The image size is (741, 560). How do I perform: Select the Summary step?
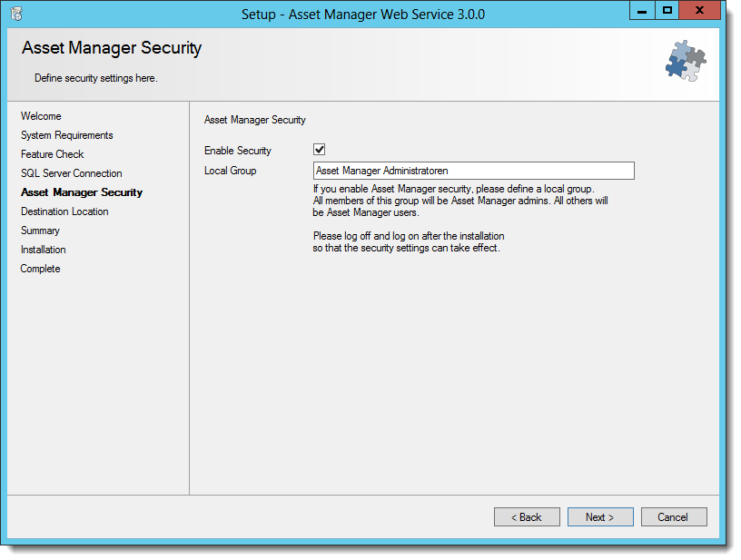[x=40, y=231]
